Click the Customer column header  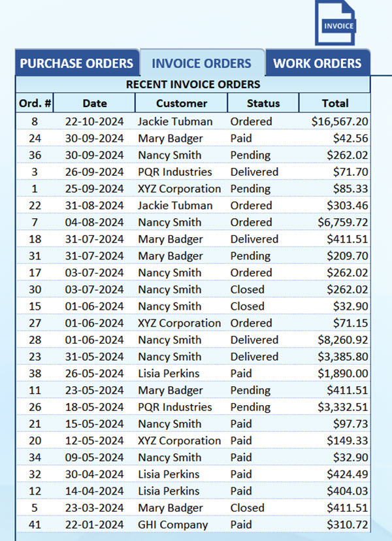point(181,103)
